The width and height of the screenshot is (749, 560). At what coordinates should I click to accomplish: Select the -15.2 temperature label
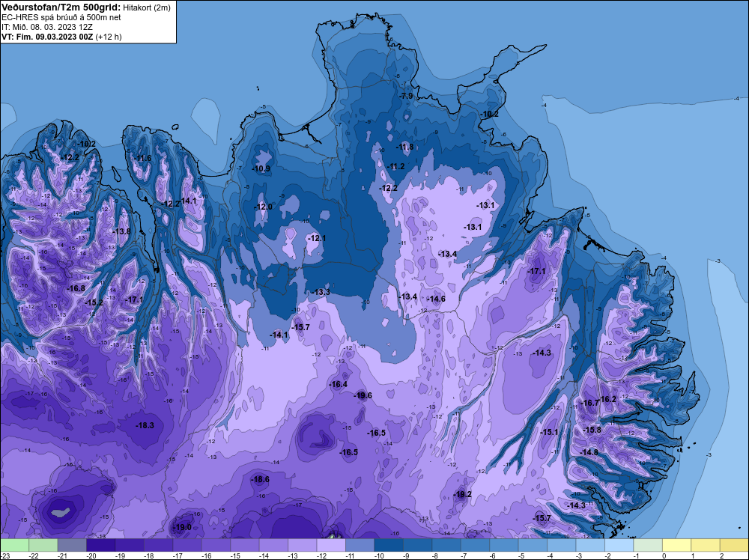click(94, 302)
